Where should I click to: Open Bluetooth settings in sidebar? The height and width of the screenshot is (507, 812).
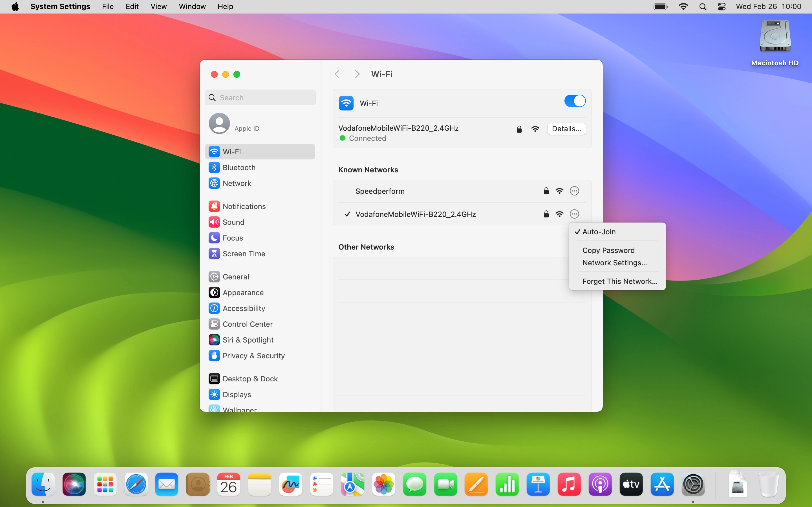[239, 167]
